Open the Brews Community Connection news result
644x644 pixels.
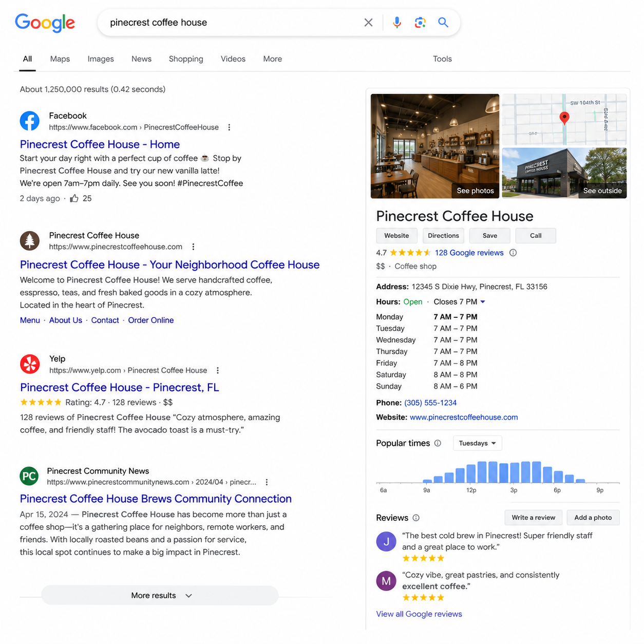point(156,499)
